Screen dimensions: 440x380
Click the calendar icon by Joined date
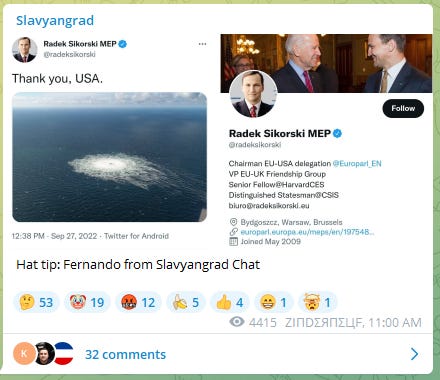point(233,241)
